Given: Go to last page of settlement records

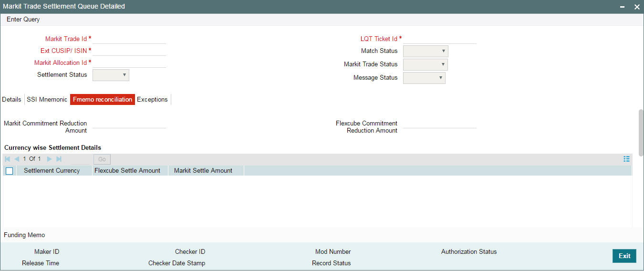Looking at the screenshot, I should [x=59, y=159].
